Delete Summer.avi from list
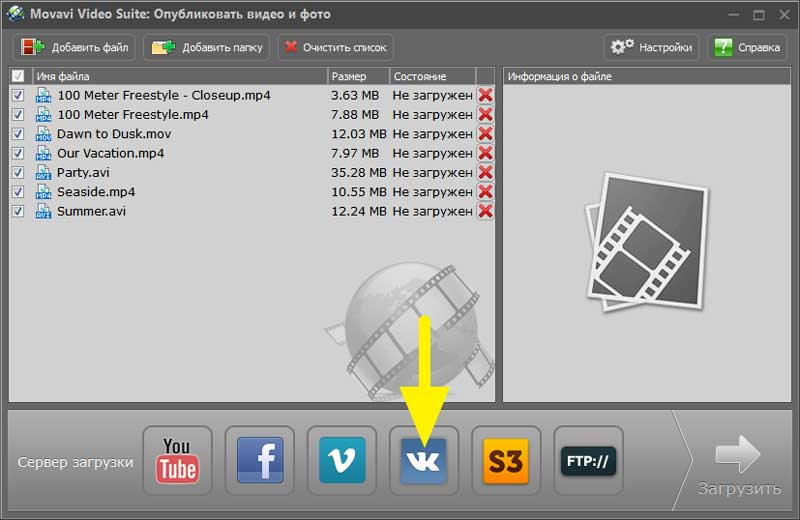 pos(485,211)
